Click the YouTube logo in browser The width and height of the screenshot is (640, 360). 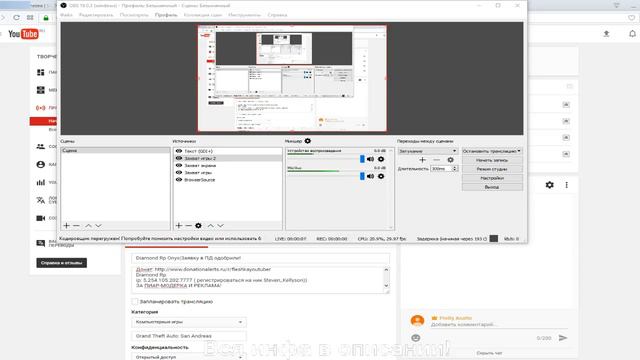click(x=24, y=34)
